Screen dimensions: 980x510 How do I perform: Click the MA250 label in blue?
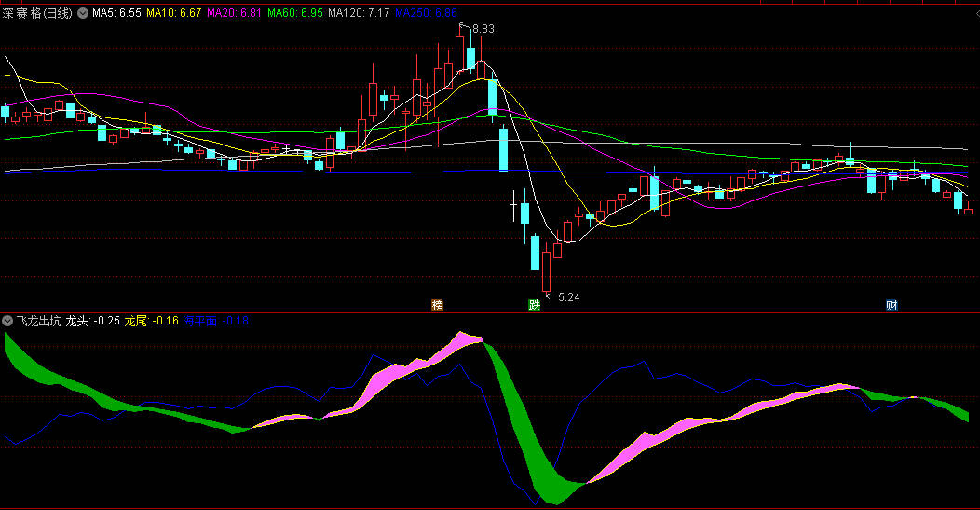(x=426, y=13)
